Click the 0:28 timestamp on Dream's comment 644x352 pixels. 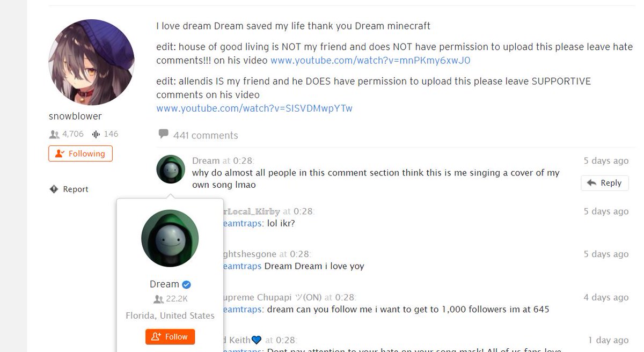pyautogui.click(x=243, y=161)
